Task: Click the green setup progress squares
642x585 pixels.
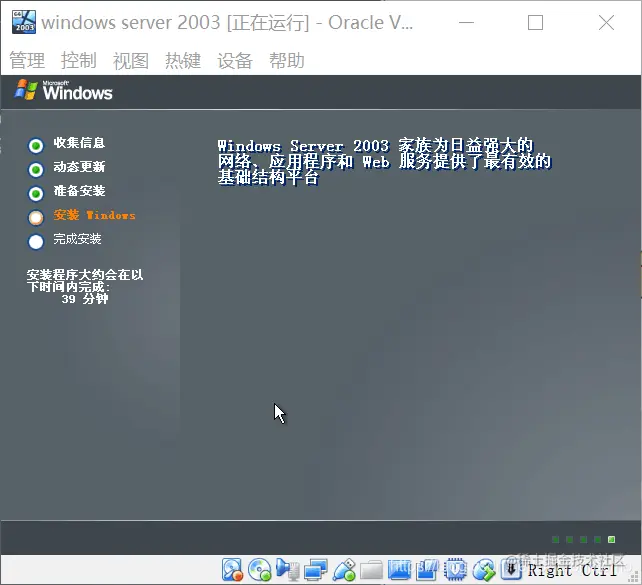Action: pos(583,540)
